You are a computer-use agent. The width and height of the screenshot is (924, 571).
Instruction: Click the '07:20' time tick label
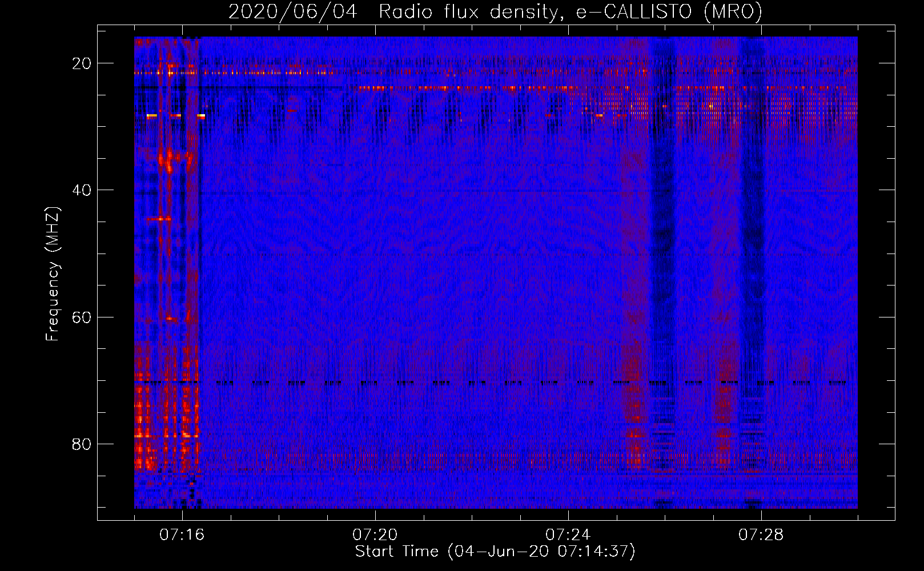[375, 535]
